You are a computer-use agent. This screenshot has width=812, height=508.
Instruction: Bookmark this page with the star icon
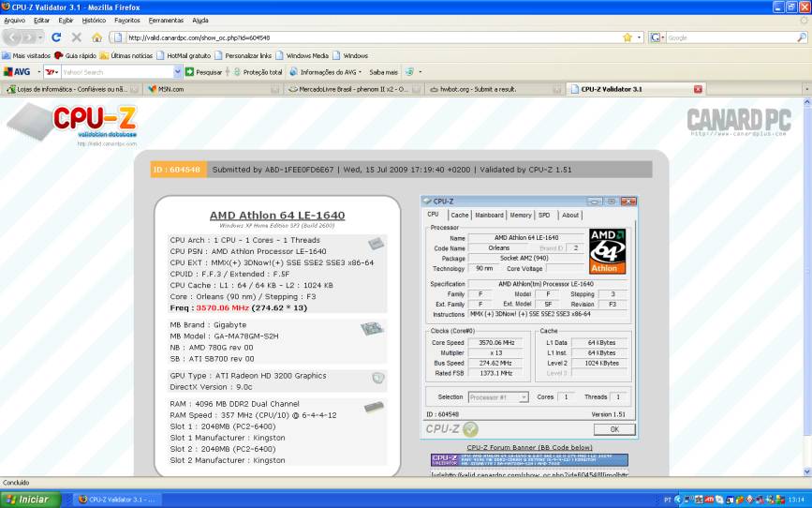[x=627, y=37]
